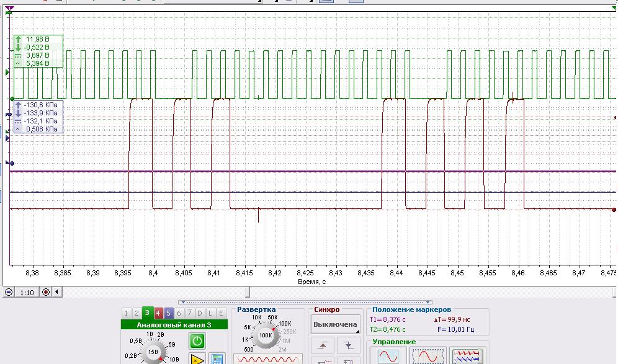Screen dimensions: 618x364
Task: Click the T2=8,476 с marker readout
Action: (387, 329)
